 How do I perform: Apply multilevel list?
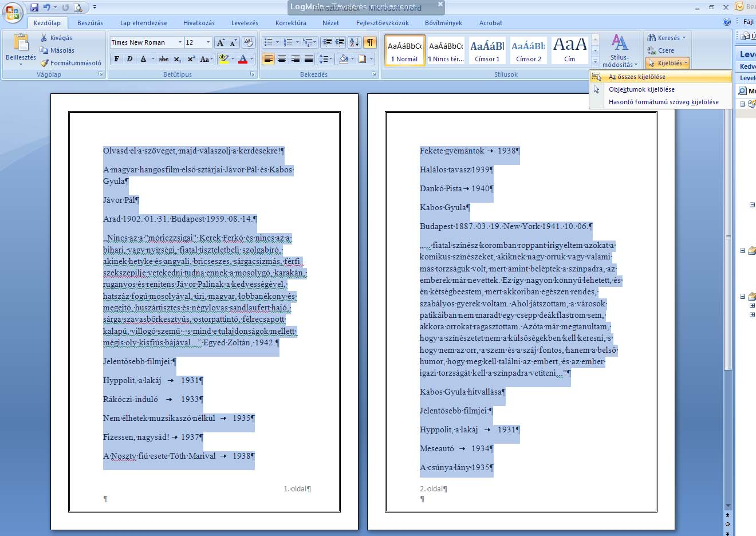click(x=308, y=42)
